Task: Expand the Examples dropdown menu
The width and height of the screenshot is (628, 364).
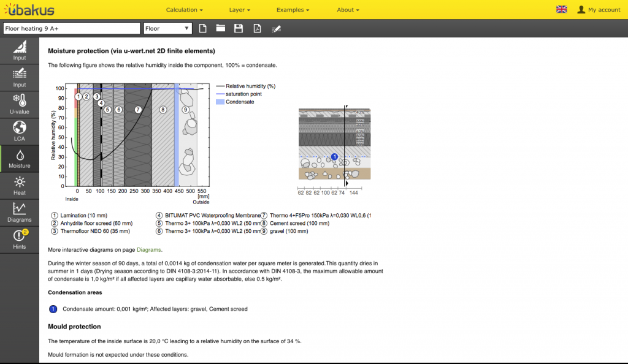Action: pyautogui.click(x=293, y=10)
